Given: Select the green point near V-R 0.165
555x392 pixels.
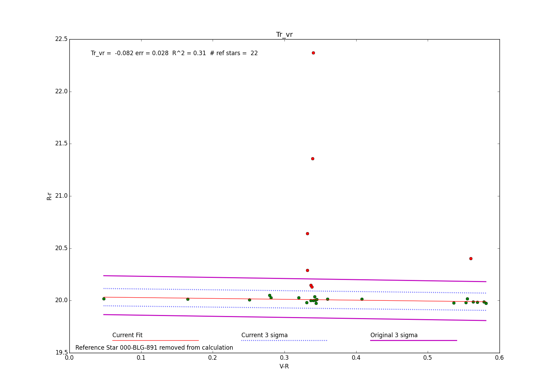Looking at the screenshot, I should [188, 299].
